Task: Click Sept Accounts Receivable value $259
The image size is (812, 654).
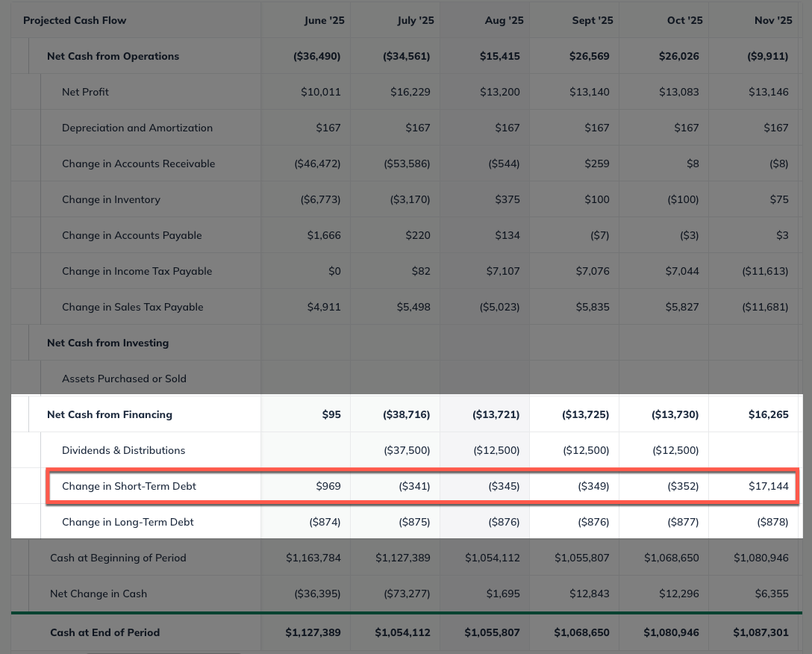Action: [597, 163]
